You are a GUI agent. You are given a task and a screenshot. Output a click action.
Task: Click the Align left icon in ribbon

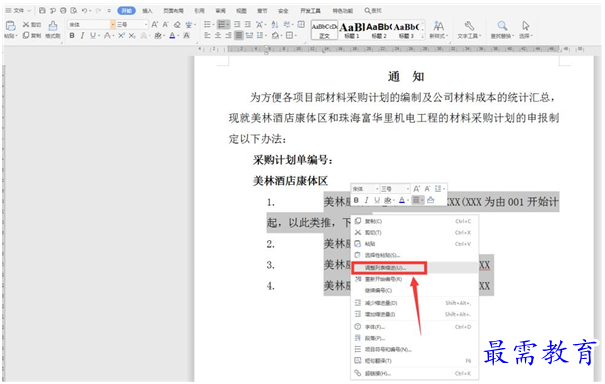[x=207, y=36]
